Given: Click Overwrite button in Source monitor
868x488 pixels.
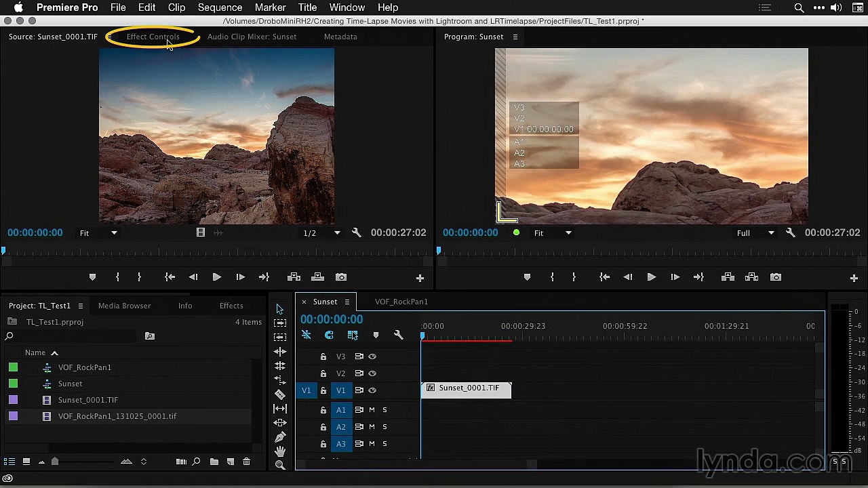Looking at the screenshot, I should (317, 277).
